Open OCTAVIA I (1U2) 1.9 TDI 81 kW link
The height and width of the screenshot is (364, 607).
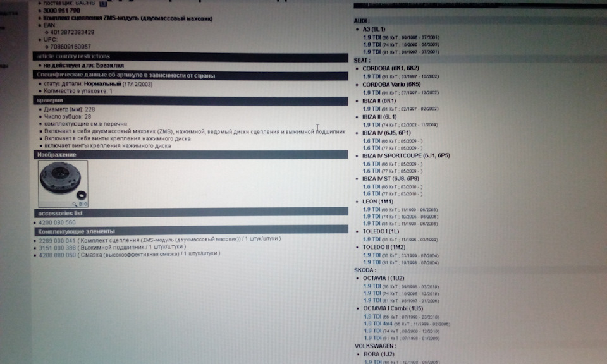pyautogui.click(x=372, y=301)
